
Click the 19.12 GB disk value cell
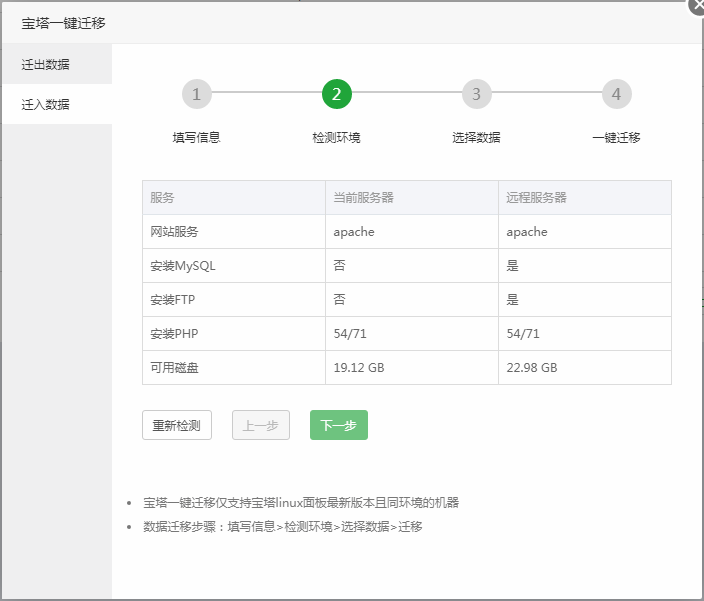(359, 368)
